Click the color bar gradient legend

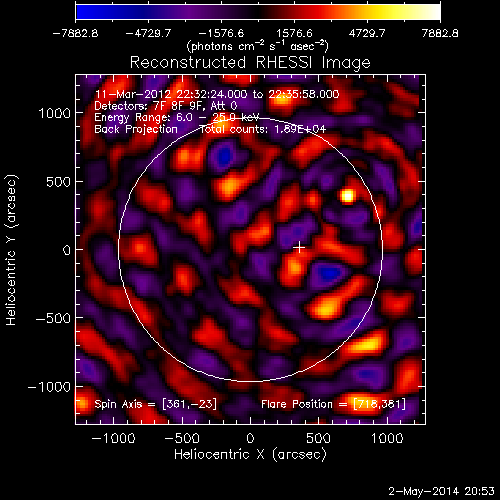click(258, 12)
